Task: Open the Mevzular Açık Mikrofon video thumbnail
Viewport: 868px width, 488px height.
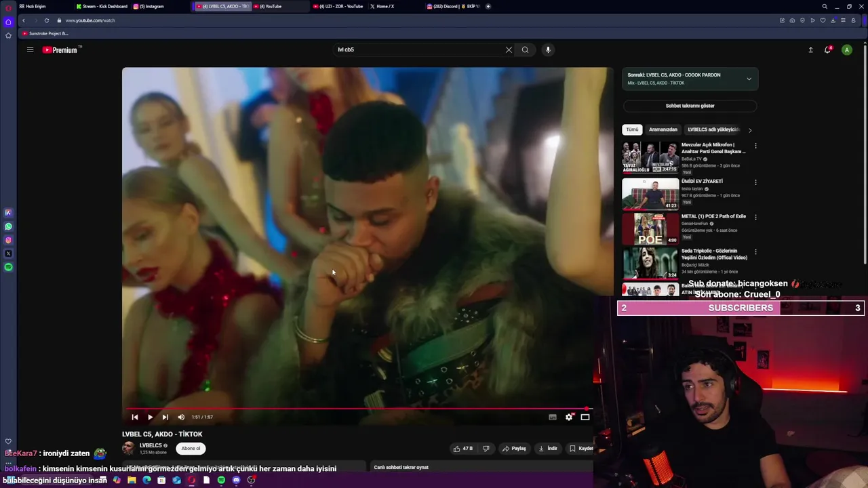Action: [x=650, y=158]
